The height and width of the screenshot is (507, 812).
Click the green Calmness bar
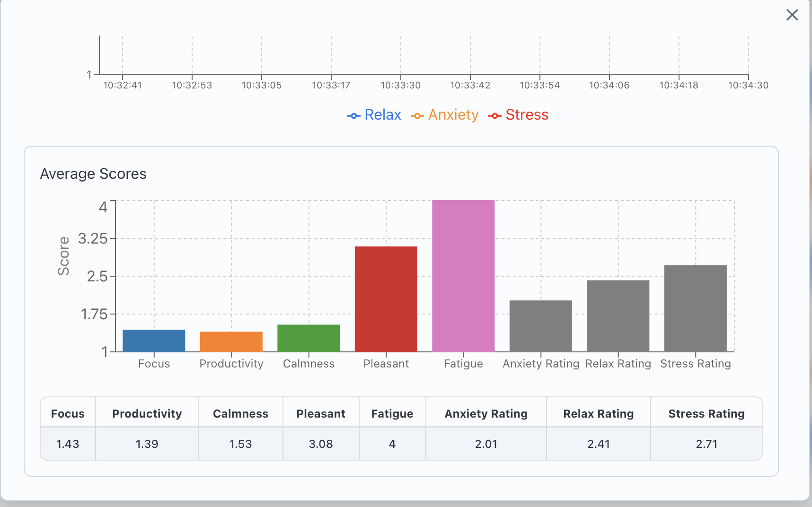pos(309,338)
